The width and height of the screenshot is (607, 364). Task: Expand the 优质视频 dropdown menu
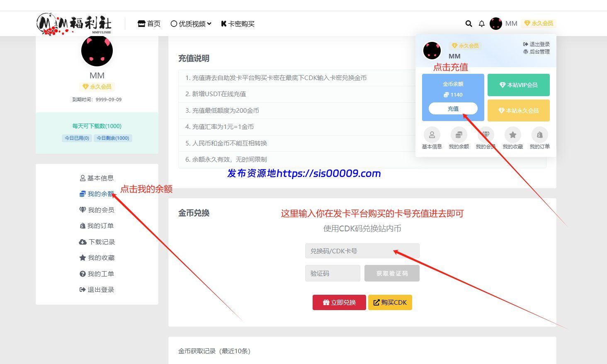[191, 24]
